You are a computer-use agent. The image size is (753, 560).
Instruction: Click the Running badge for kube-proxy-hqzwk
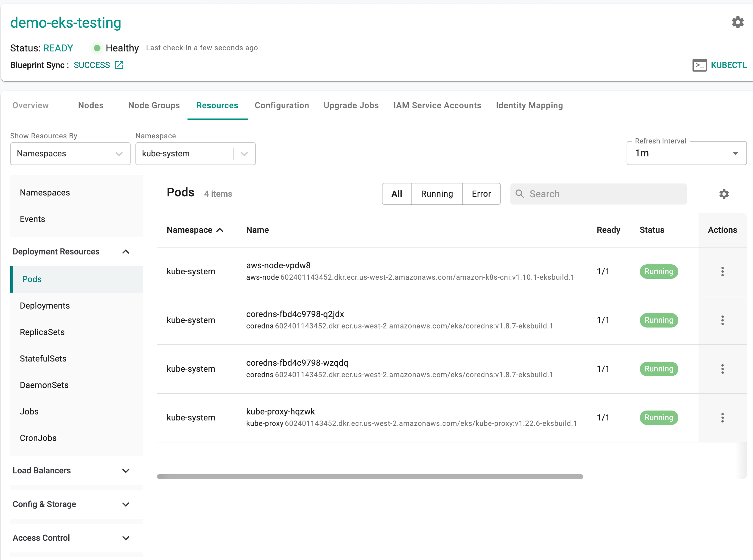tap(659, 418)
